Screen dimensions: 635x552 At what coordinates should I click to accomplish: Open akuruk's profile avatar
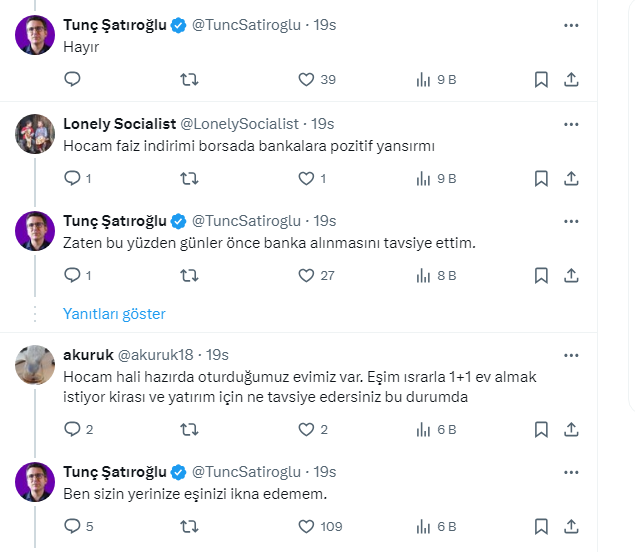tap(35, 365)
